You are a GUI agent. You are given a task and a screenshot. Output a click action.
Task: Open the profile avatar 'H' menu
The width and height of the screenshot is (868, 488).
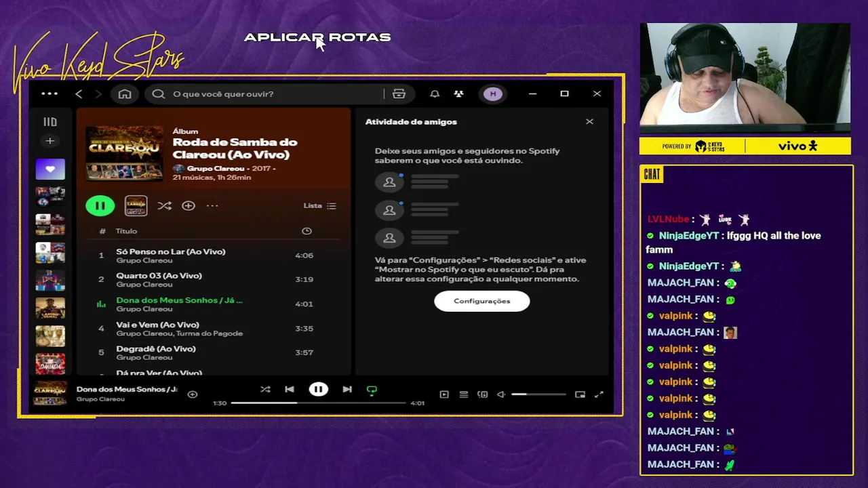pos(493,94)
